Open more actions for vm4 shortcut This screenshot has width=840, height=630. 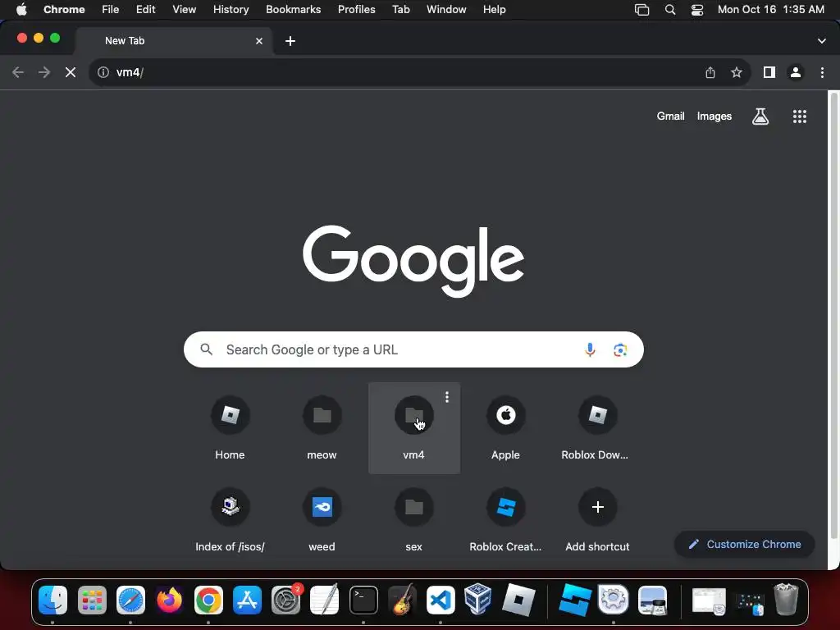(447, 397)
